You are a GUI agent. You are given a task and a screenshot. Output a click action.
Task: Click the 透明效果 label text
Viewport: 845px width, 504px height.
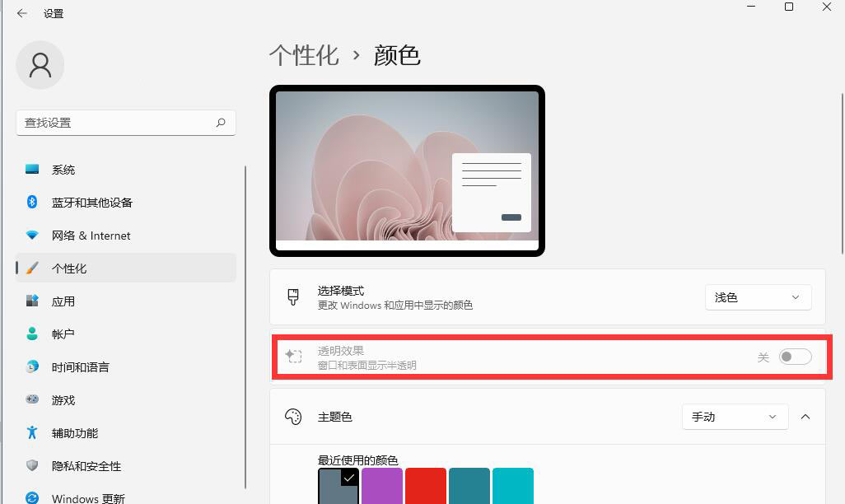341,350
